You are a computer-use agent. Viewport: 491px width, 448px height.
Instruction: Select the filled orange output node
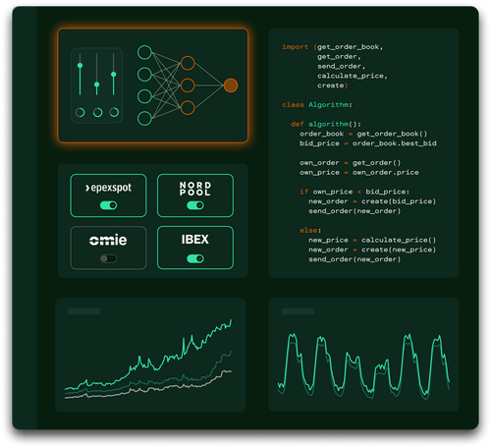tap(231, 85)
